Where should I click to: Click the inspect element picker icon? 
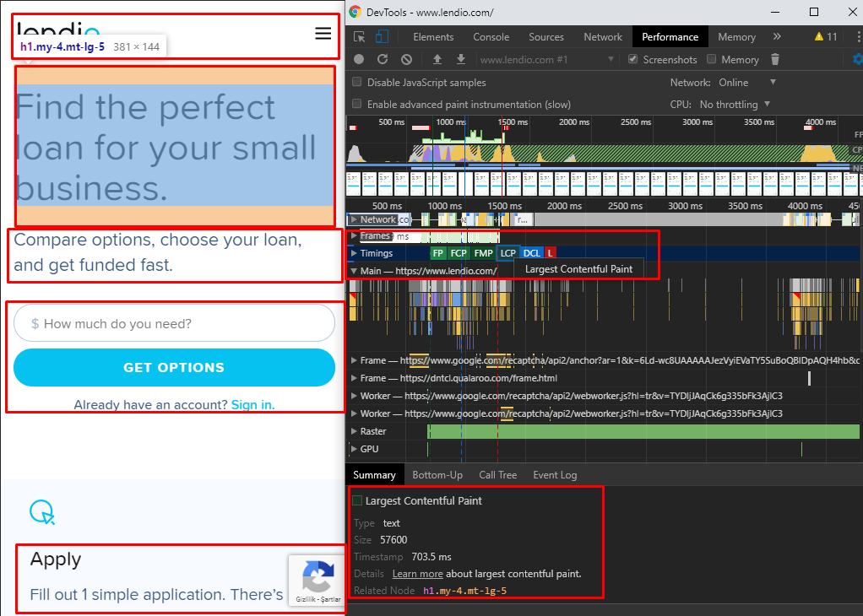click(360, 37)
